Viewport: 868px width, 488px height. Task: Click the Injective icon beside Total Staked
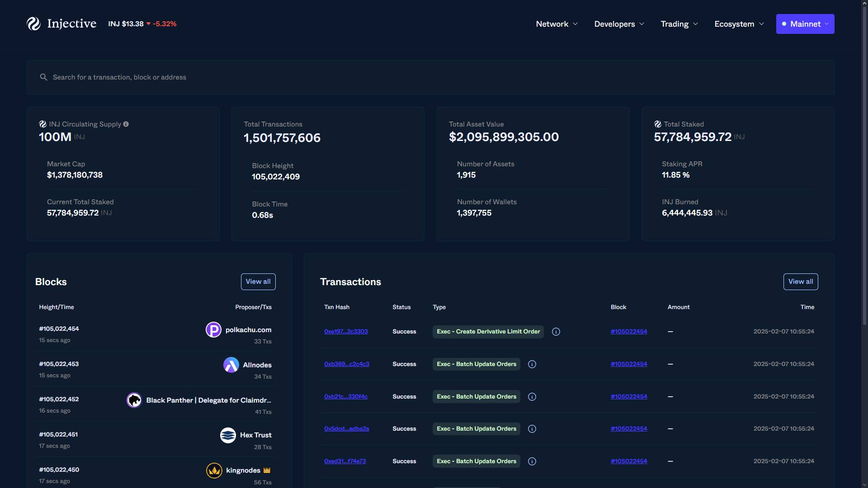(658, 124)
